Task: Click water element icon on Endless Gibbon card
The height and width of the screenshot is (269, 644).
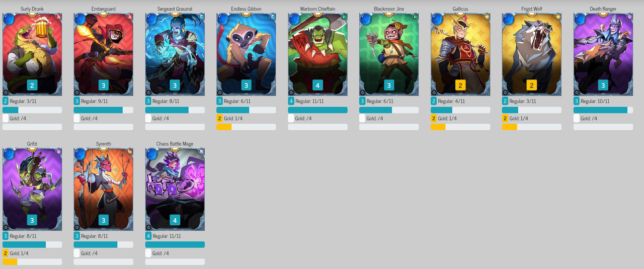Action: pyautogui.click(x=273, y=16)
